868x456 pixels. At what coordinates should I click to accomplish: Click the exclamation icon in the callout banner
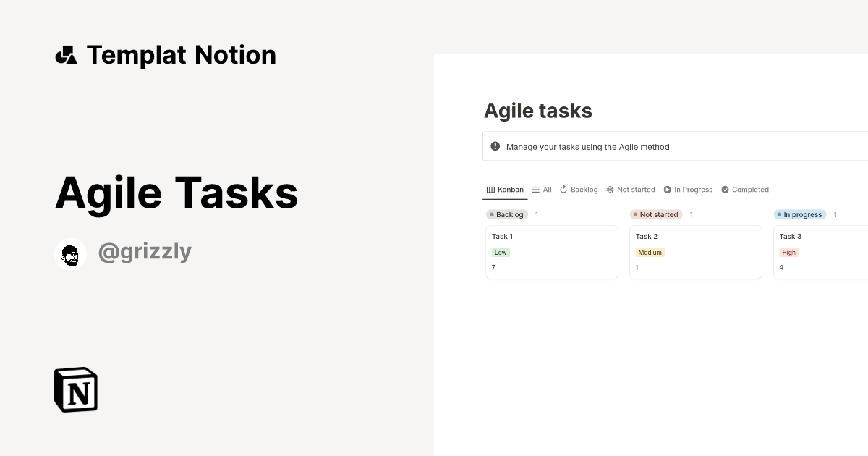[495, 145]
